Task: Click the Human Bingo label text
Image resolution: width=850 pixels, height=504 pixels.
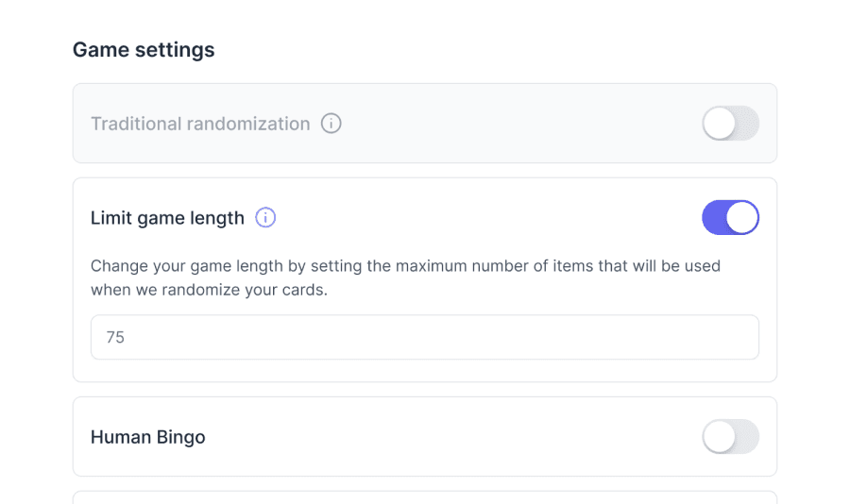Action: coord(148,437)
